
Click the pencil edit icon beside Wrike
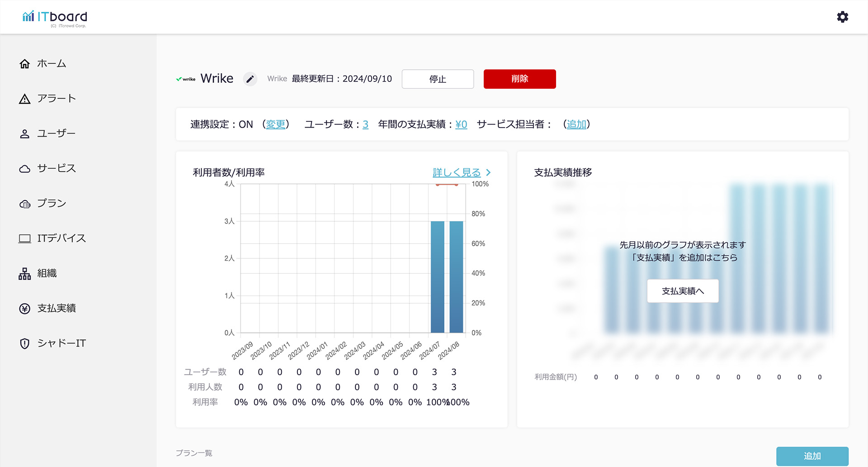(250, 79)
